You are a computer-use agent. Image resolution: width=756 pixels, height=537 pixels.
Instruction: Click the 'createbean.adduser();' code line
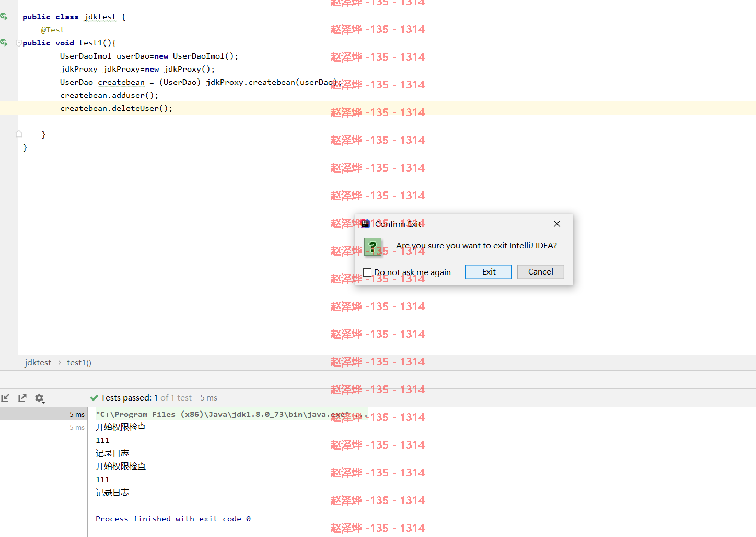tap(109, 95)
